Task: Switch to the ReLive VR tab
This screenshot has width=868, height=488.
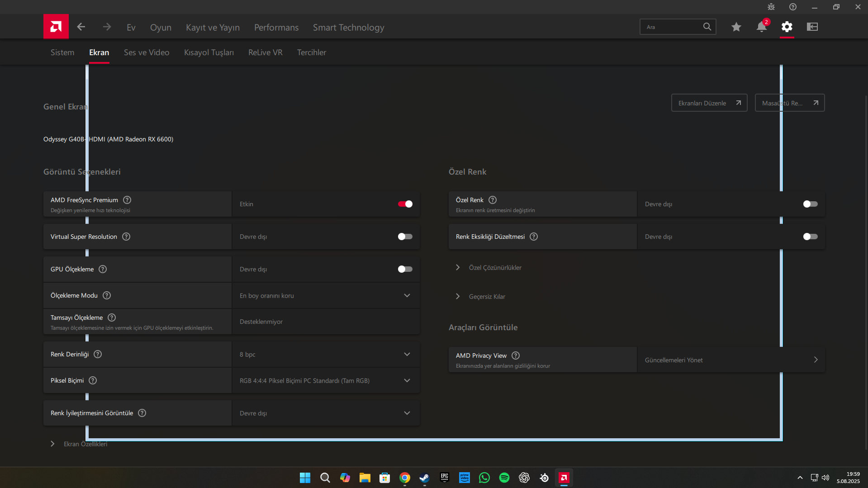Action: [266, 52]
